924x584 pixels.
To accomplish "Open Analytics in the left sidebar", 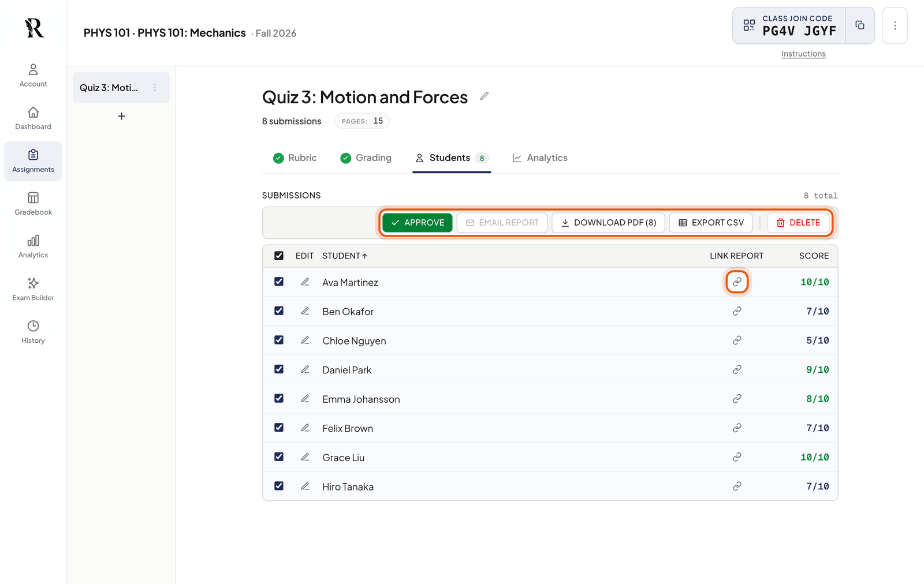I will point(33,246).
